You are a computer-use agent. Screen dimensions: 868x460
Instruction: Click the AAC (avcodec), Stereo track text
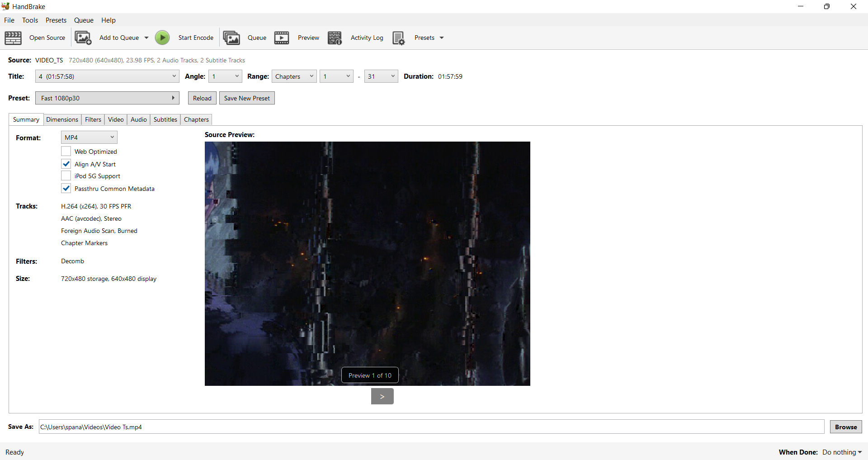(x=91, y=218)
